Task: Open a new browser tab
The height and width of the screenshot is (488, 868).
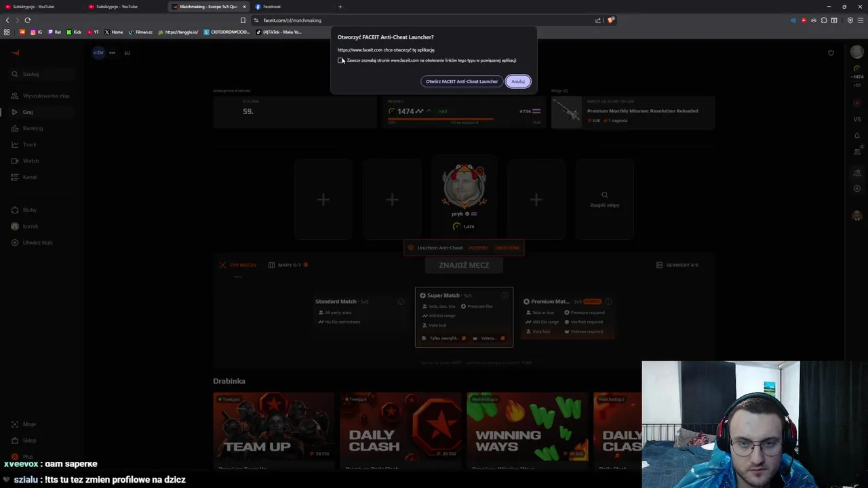Action: tap(340, 7)
